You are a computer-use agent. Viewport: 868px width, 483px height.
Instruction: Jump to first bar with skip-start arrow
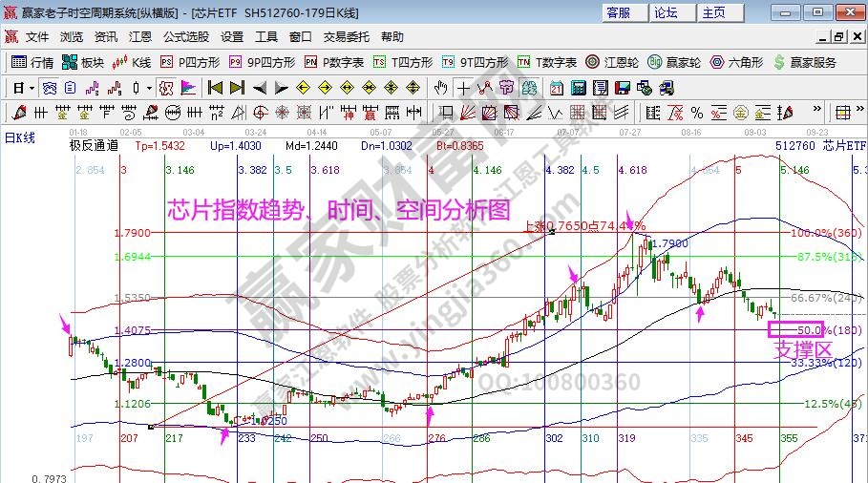[214, 88]
